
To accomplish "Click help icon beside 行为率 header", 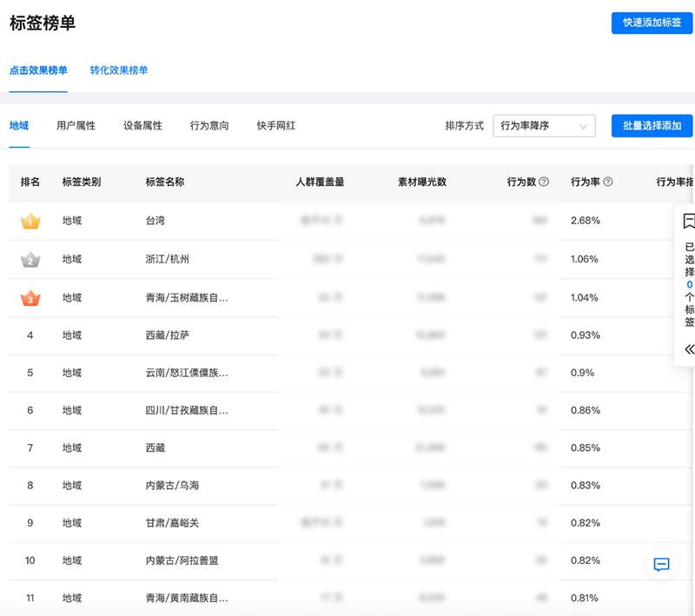I will (608, 182).
